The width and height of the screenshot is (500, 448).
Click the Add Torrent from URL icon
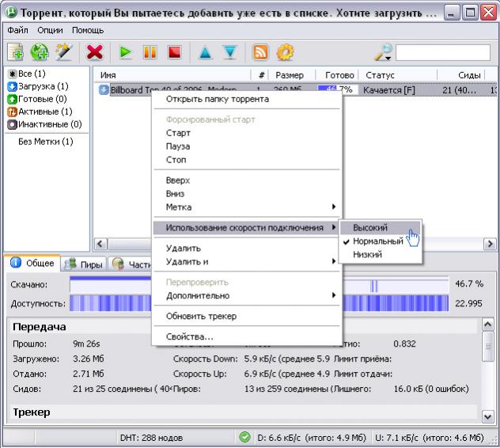(38, 51)
